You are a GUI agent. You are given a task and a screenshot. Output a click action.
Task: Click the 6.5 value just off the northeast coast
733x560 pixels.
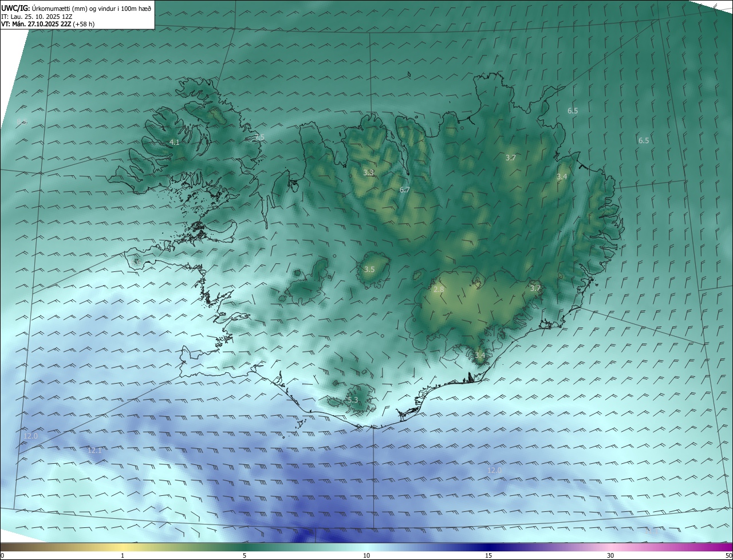coord(573,111)
